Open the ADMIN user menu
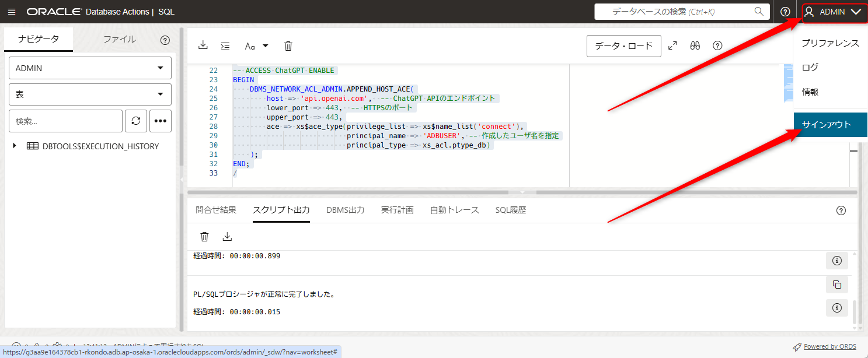Image resolution: width=868 pixels, height=358 pixels. [x=833, y=12]
